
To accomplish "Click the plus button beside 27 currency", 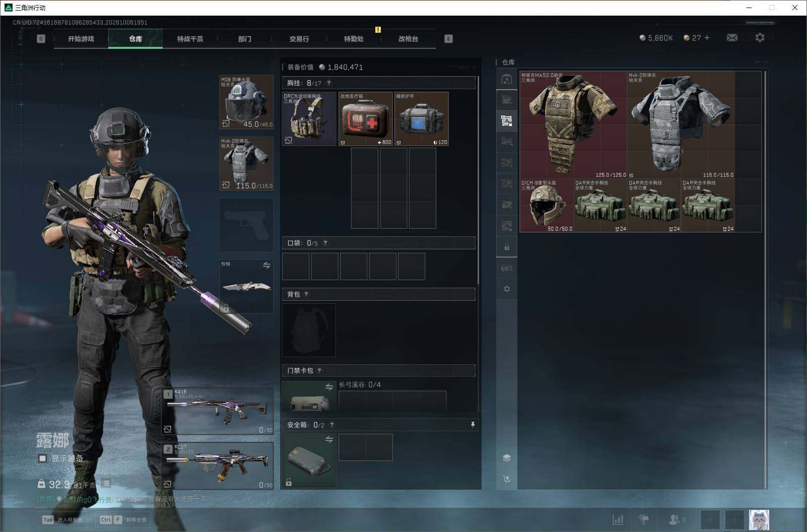I will click(707, 38).
